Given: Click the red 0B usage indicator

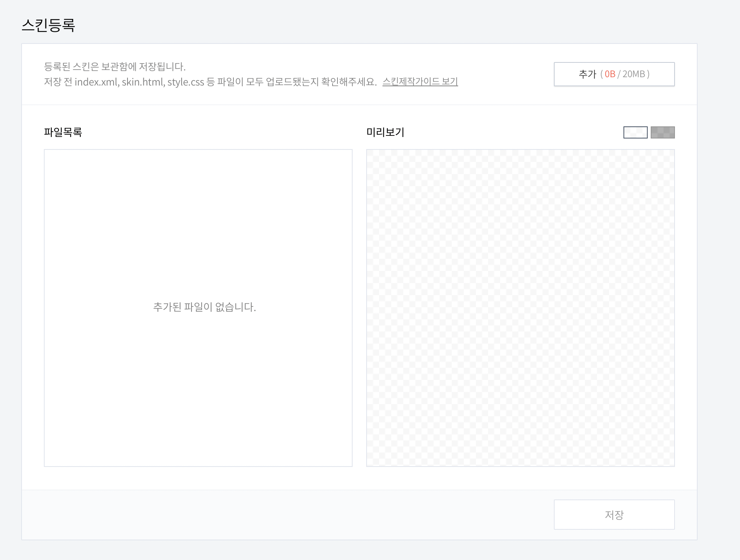Looking at the screenshot, I should point(610,74).
